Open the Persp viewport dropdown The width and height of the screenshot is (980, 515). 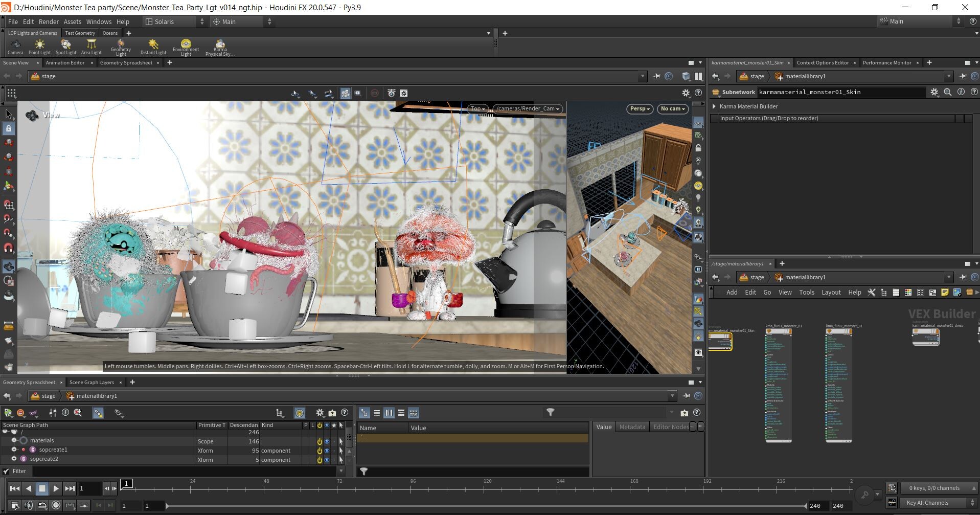click(640, 108)
